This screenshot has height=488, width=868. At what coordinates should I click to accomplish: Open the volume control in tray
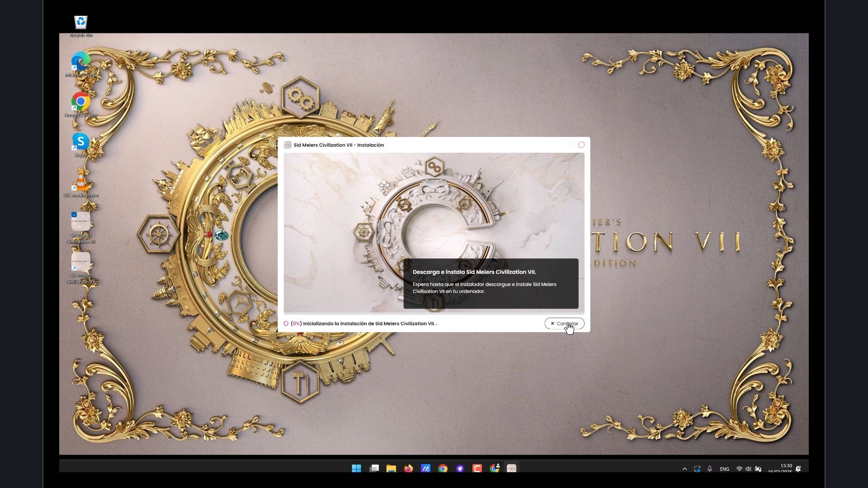click(748, 469)
